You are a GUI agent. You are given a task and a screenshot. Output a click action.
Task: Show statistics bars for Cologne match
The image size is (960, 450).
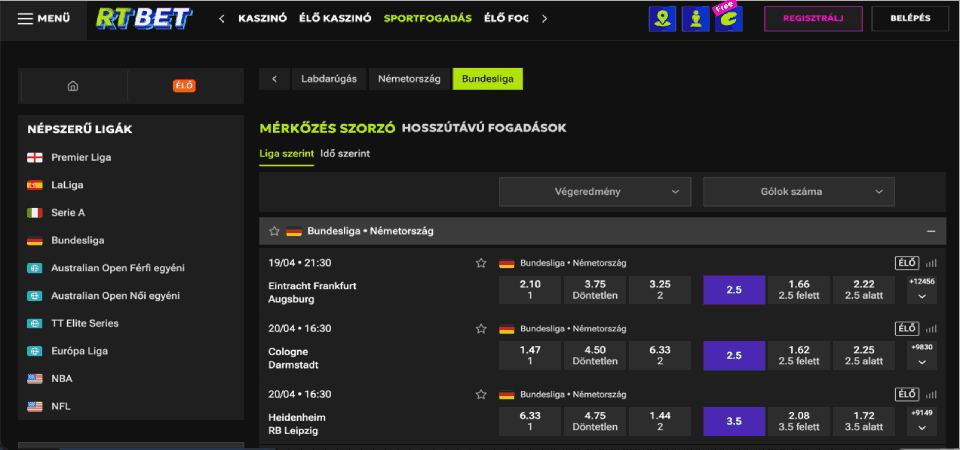[x=931, y=329]
